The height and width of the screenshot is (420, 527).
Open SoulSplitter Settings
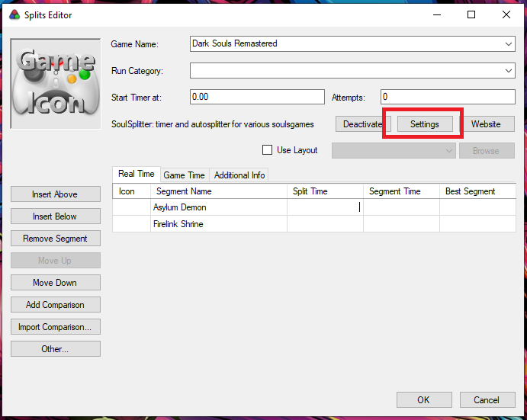point(424,123)
